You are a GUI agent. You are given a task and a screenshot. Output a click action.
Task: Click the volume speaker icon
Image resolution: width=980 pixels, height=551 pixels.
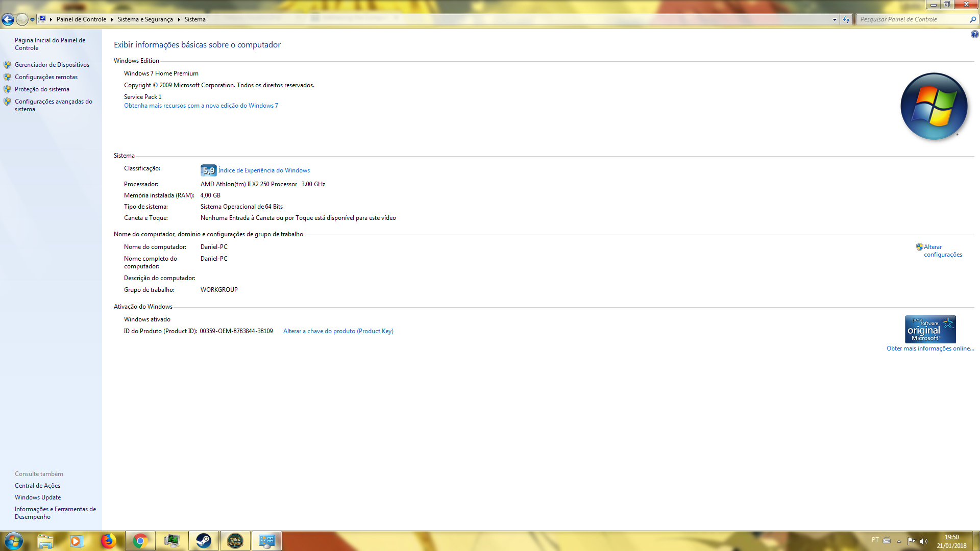pyautogui.click(x=924, y=541)
